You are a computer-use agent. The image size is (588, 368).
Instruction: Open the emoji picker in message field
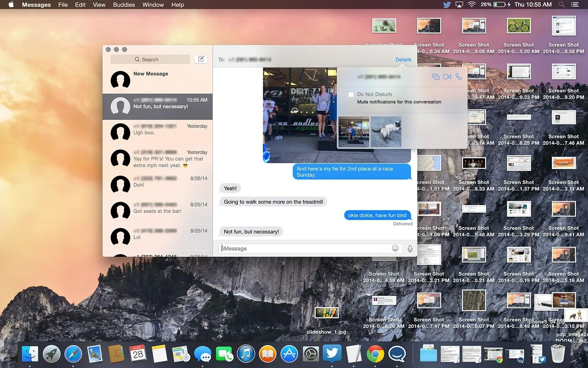395,248
